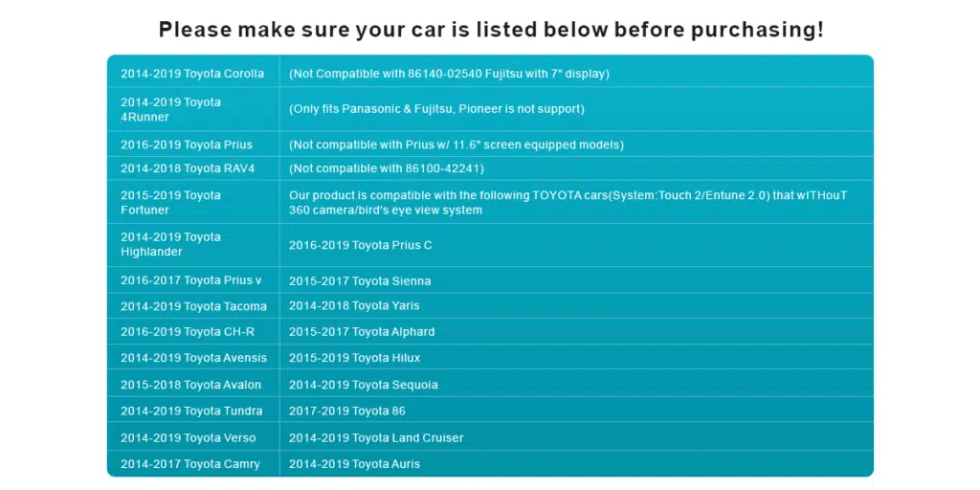Viewport: 980px width, 490px height.
Task: Click the 2015-2017 Toyota Sienna entry
Action: (360, 281)
